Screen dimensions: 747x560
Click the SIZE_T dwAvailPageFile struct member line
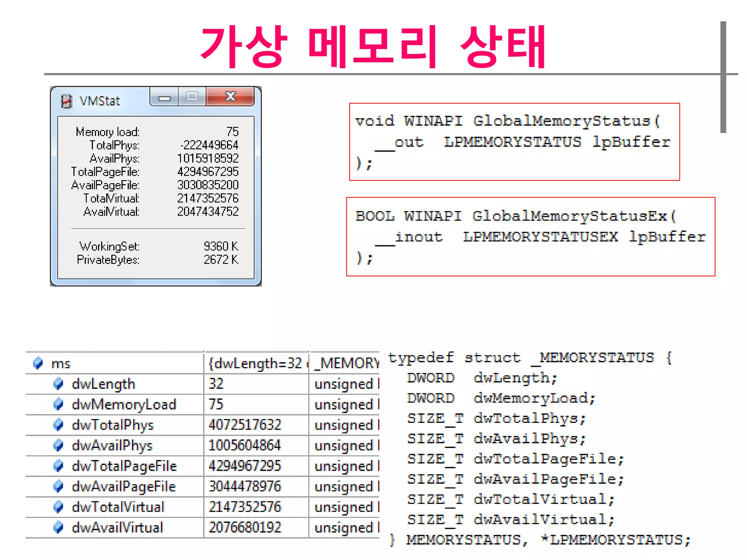point(516,479)
